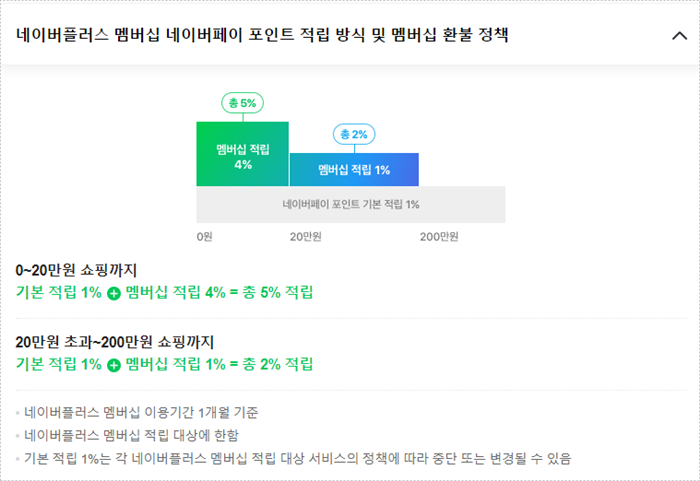Click the 20만원 초과~200만원 쇼핑까지 heading
This screenshot has width=700, height=481.
pos(115,342)
